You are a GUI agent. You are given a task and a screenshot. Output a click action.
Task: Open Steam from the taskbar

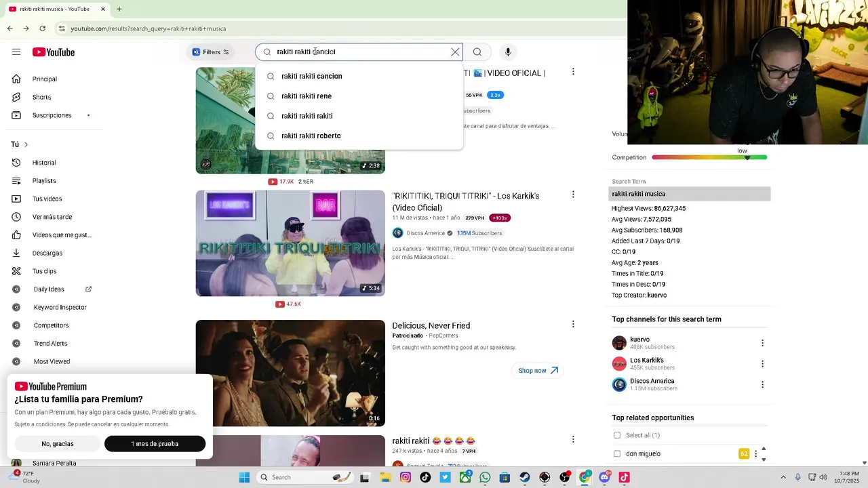click(x=525, y=477)
